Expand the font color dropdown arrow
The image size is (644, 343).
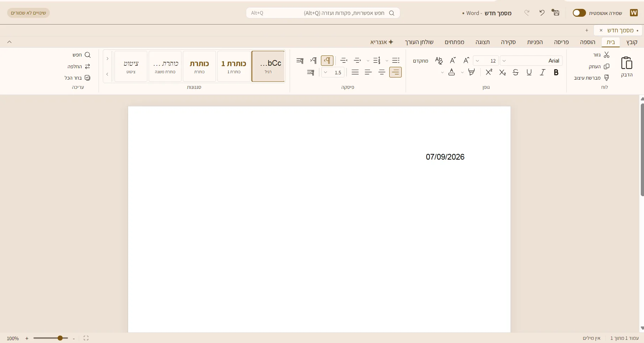[x=442, y=73]
